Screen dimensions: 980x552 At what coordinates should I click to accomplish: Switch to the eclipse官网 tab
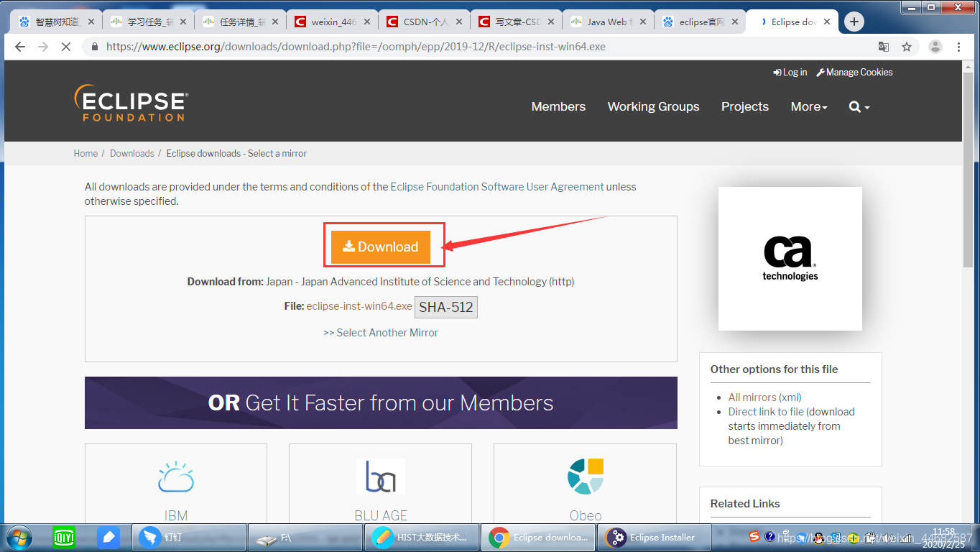click(700, 22)
